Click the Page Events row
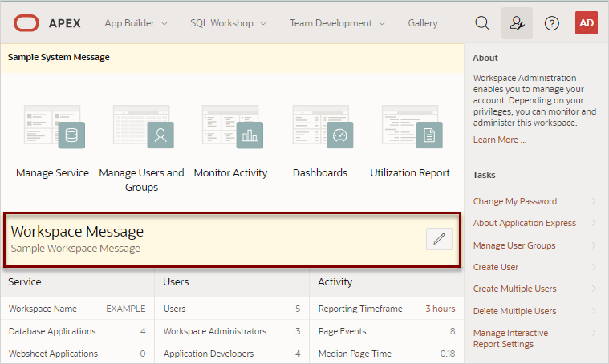 [x=387, y=331]
